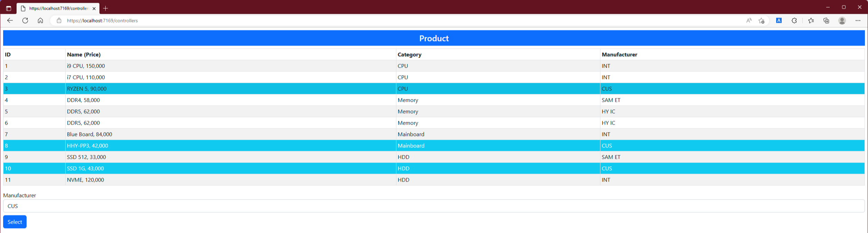Click the browser Back arrow
Image resolution: width=868 pixels, height=233 pixels.
coord(10,21)
